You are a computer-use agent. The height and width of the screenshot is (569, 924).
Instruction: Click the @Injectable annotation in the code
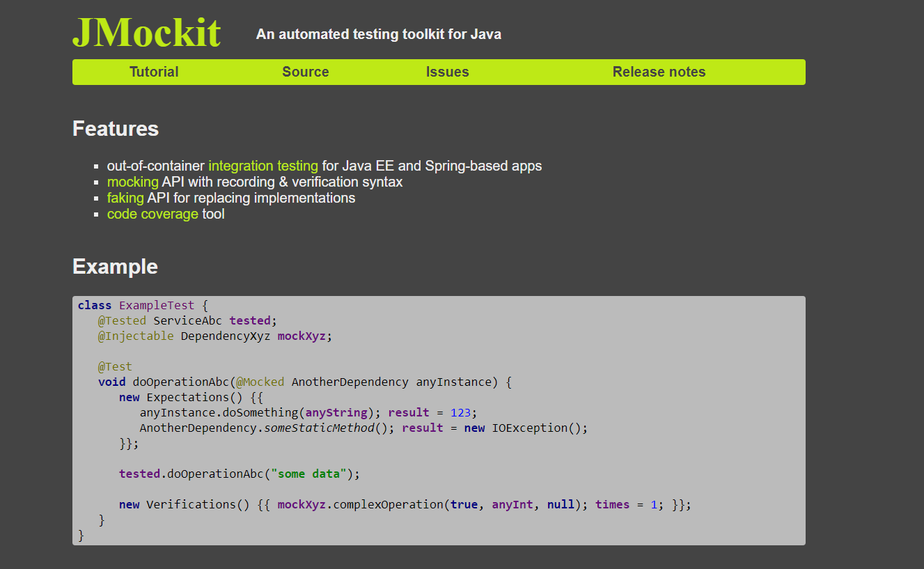[135, 336]
